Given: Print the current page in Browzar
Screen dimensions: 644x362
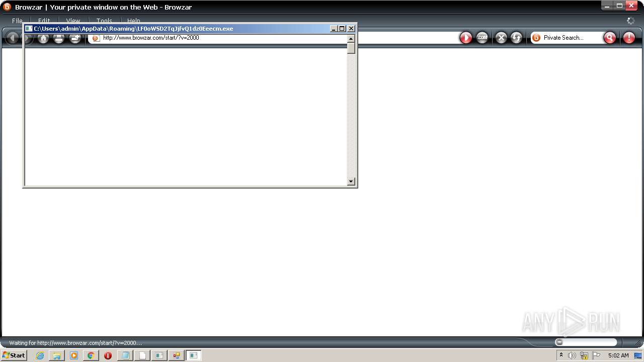Looking at the screenshot, I should click(59, 38).
